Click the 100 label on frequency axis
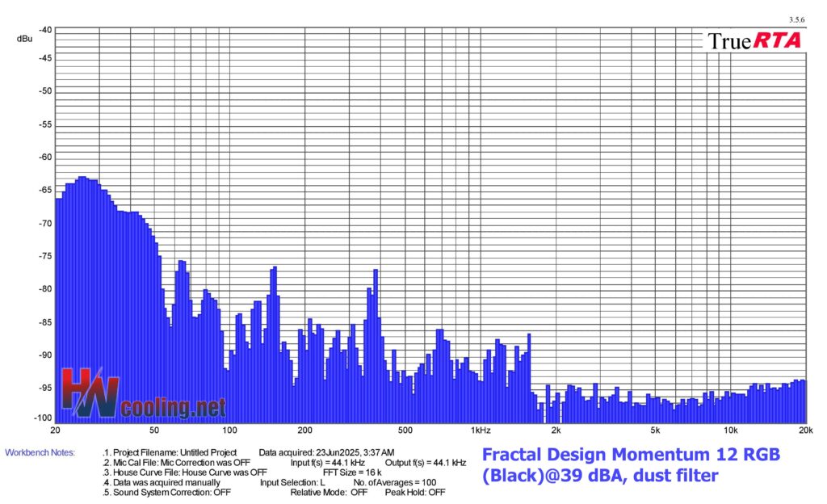This screenshot has height=504, width=827. click(x=229, y=430)
